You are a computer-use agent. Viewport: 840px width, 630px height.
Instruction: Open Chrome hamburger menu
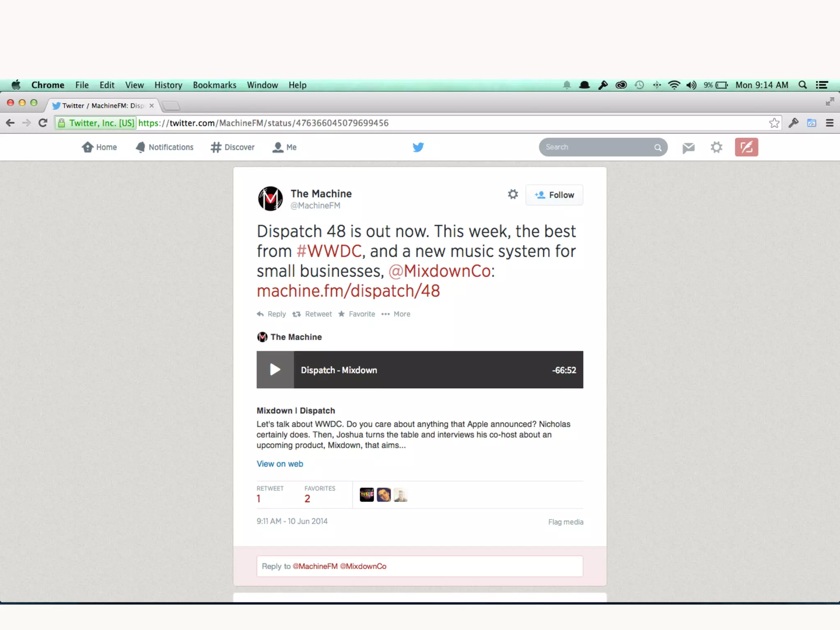click(829, 123)
